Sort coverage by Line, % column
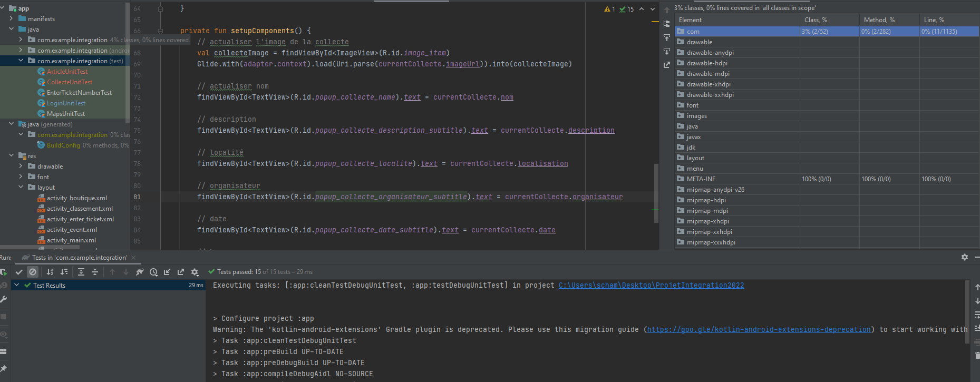This screenshot has height=382, width=980. (949, 19)
